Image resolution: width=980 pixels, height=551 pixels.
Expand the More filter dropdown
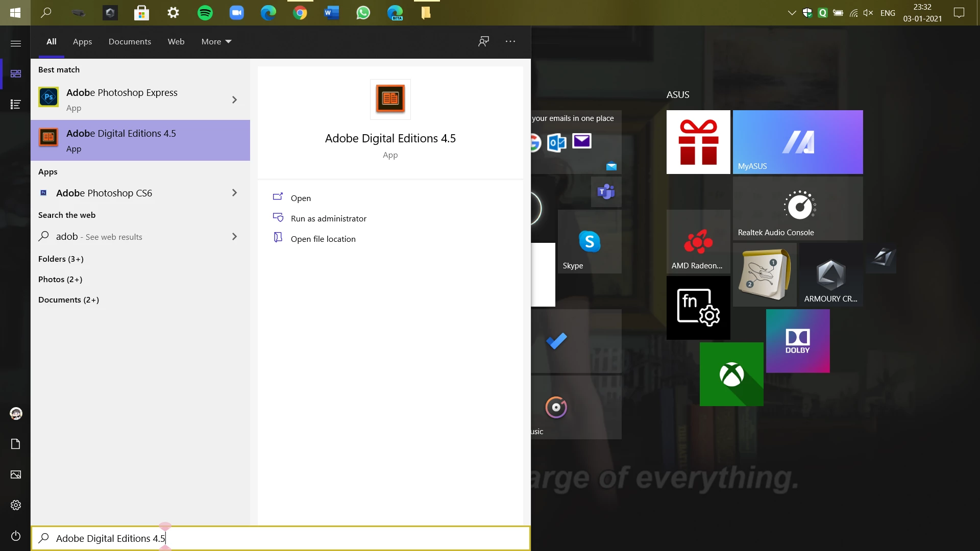point(216,41)
